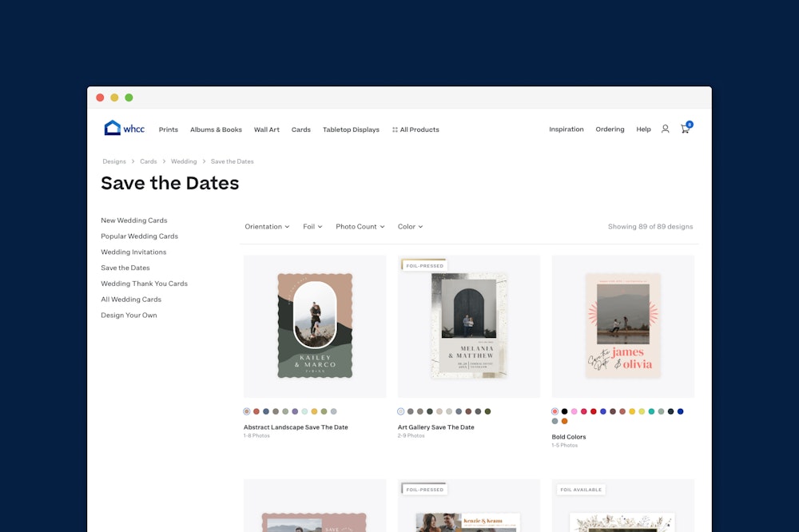799x532 pixels.
Task: Click the whcc house logo
Action: point(125,128)
